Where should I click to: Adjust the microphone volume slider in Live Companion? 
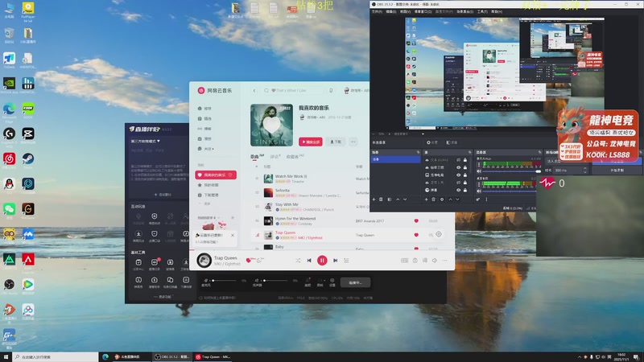[x=225, y=281]
